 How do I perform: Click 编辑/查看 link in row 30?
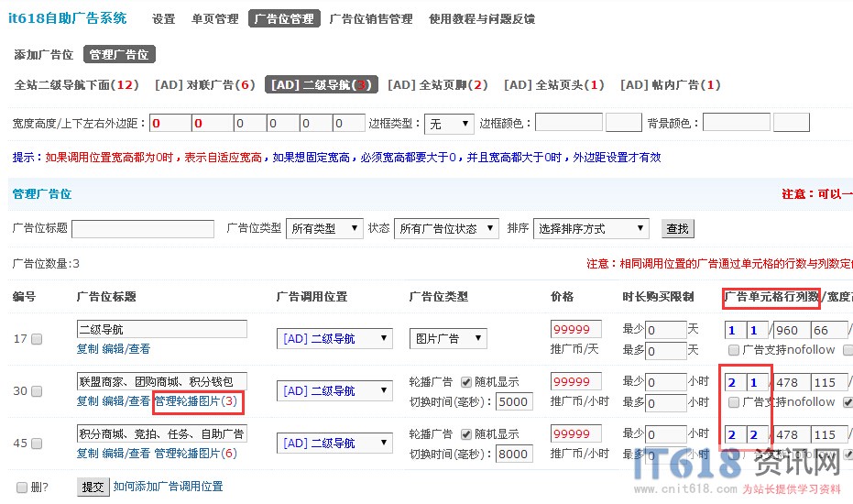(126, 401)
